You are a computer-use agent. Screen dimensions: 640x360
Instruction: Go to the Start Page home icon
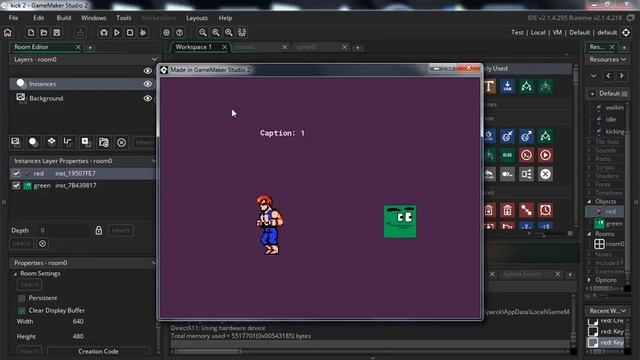[8, 33]
